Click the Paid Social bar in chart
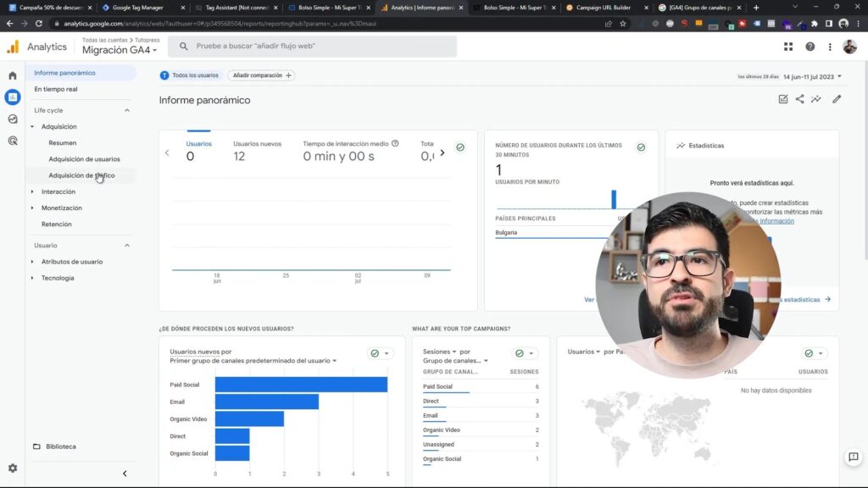 click(x=301, y=385)
